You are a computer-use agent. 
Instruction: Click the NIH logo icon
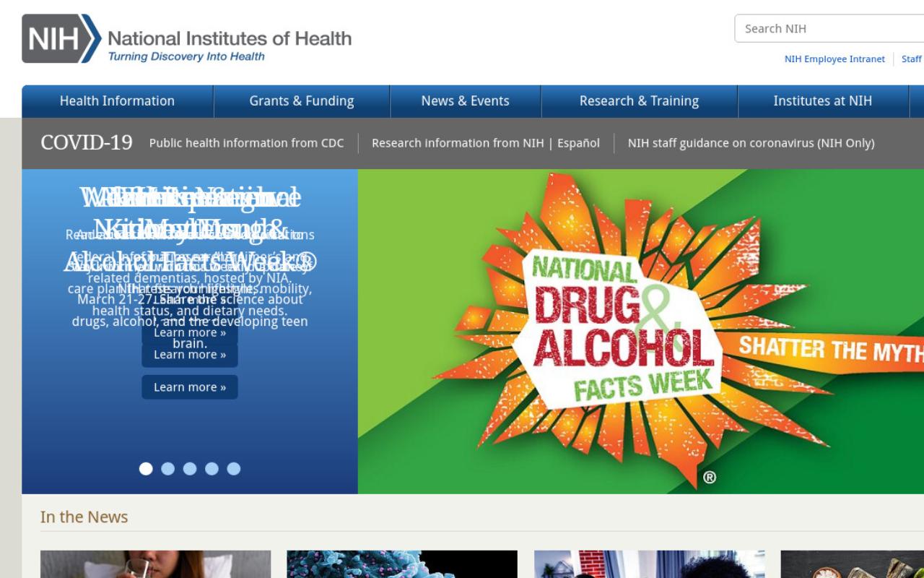tap(61, 38)
